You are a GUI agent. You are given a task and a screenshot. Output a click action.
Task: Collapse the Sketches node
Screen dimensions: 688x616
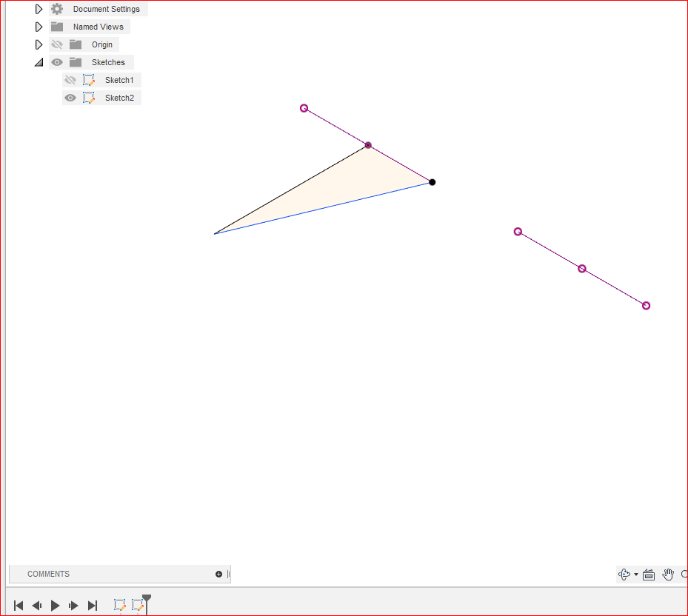tap(39, 62)
